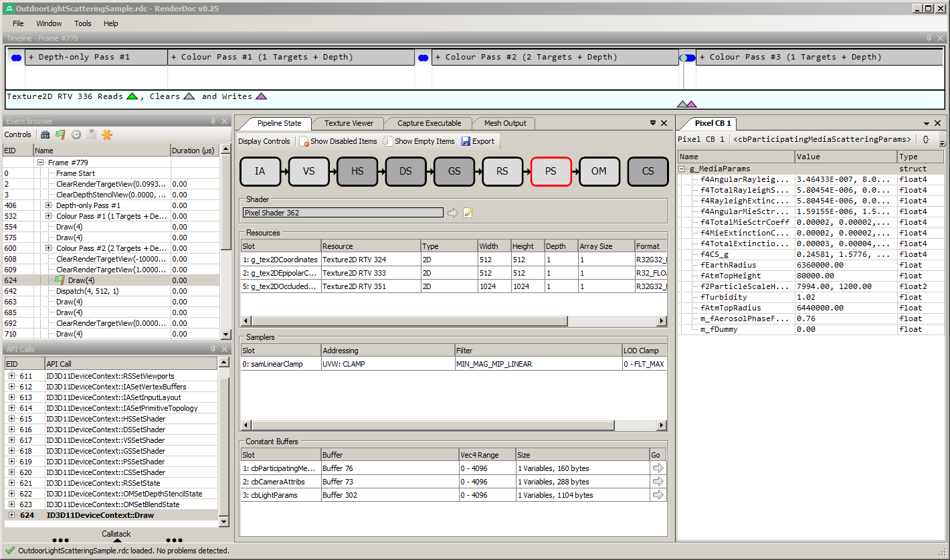
Task: Switch to the Capture Executable tab
Action: 429,123
